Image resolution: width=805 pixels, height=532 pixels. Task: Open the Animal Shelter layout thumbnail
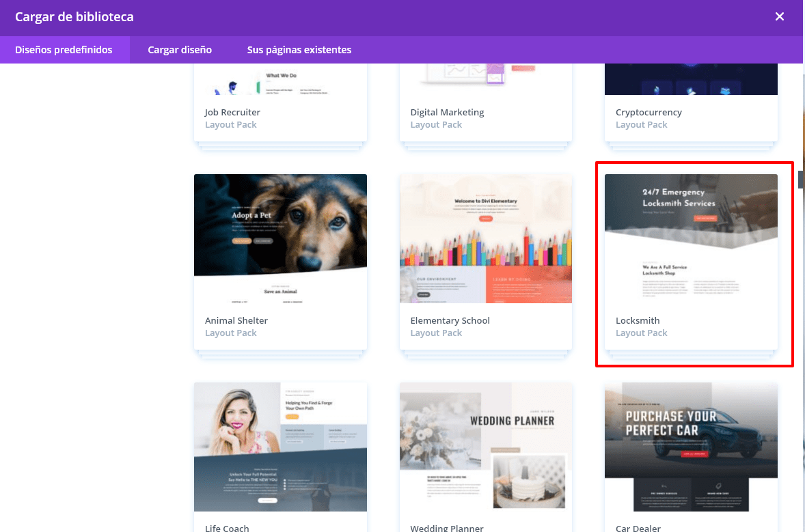tap(280, 238)
